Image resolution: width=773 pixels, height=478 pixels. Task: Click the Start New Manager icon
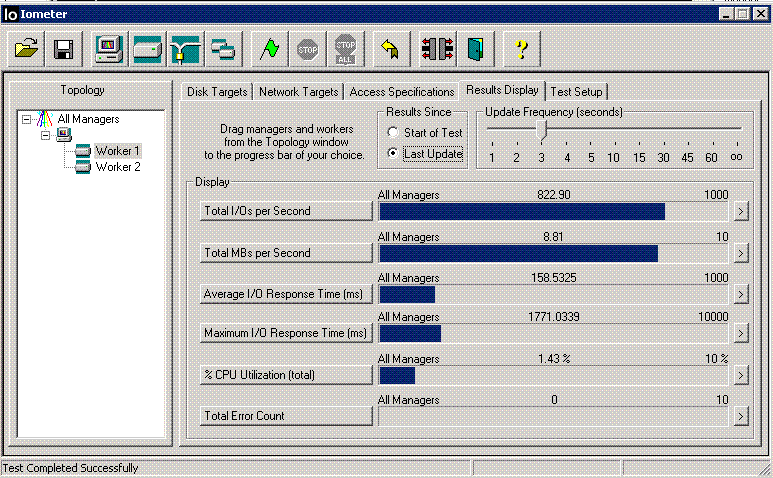[108, 48]
